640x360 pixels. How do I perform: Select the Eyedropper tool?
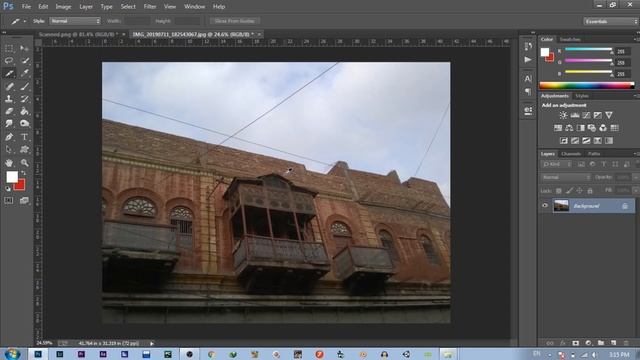click(24, 73)
